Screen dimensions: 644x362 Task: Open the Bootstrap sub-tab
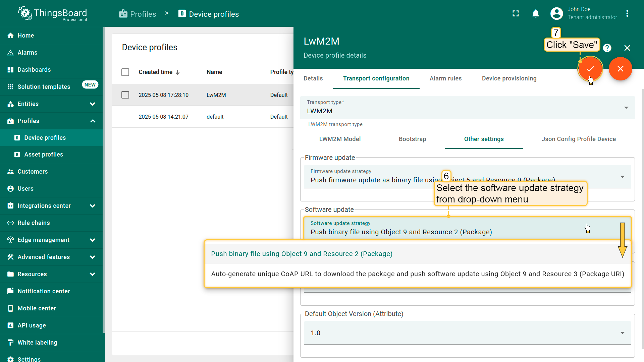click(412, 139)
